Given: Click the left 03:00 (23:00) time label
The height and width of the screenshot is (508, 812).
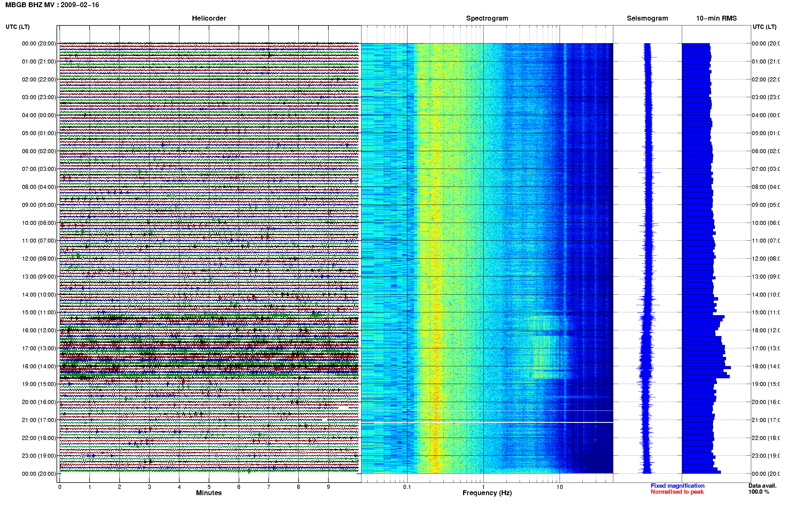Looking at the screenshot, I should (x=39, y=97).
